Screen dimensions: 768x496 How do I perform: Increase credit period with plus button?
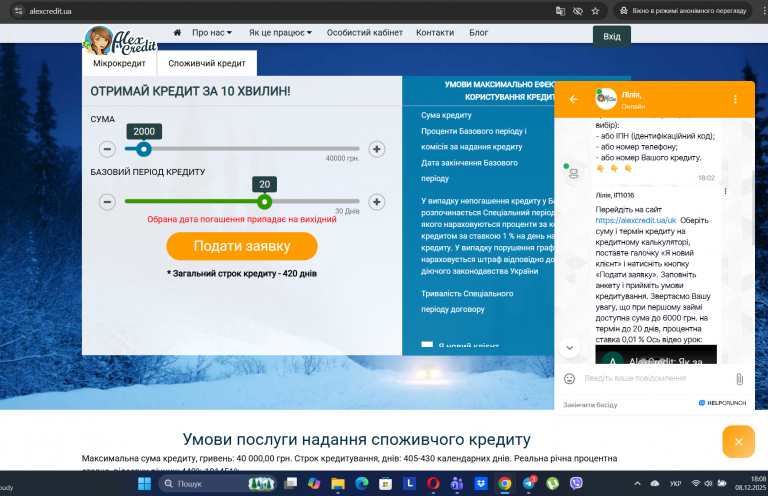pyautogui.click(x=377, y=202)
